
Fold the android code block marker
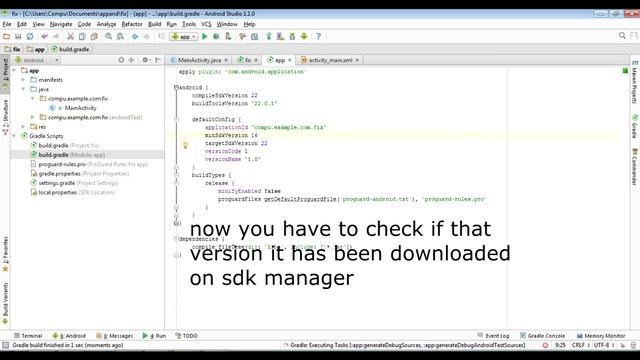tap(176, 87)
